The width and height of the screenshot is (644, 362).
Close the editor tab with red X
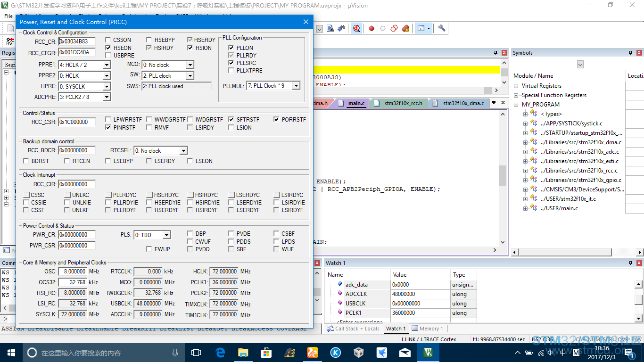coord(503,102)
